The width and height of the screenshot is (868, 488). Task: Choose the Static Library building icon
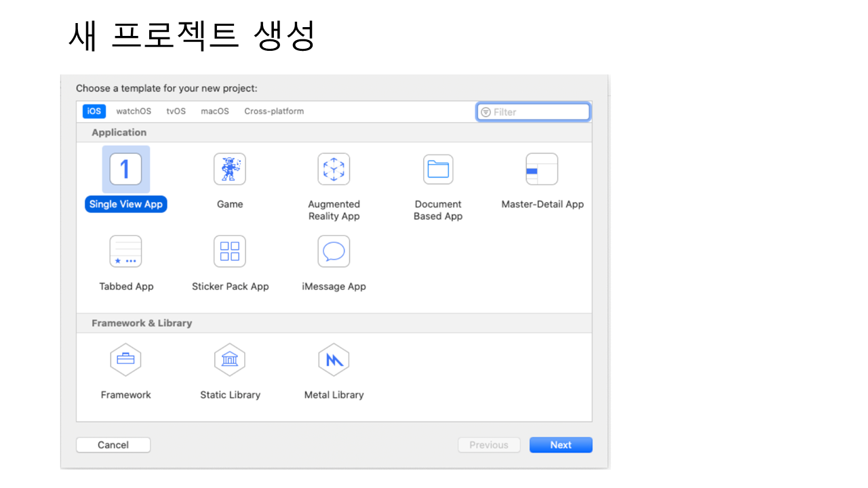[x=230, y=360]
